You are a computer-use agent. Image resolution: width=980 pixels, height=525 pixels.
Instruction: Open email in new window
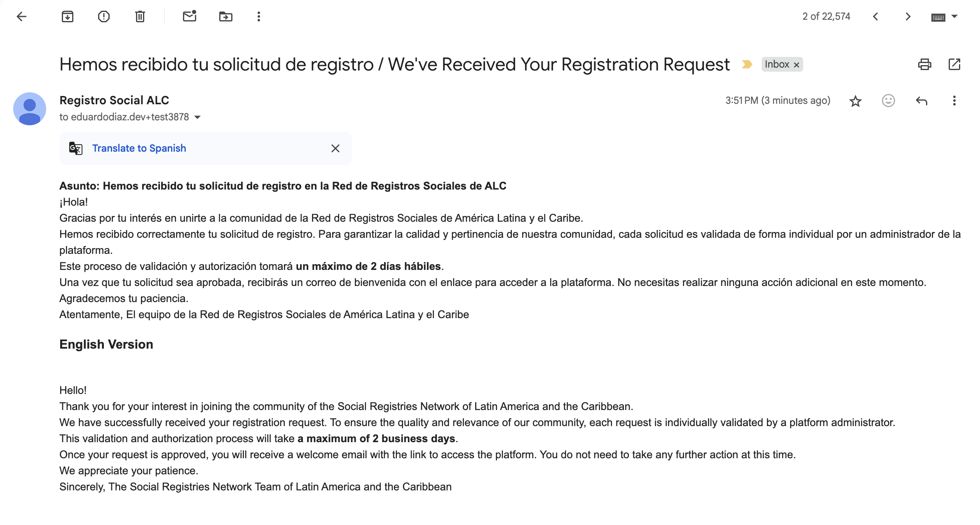point(954,64)
